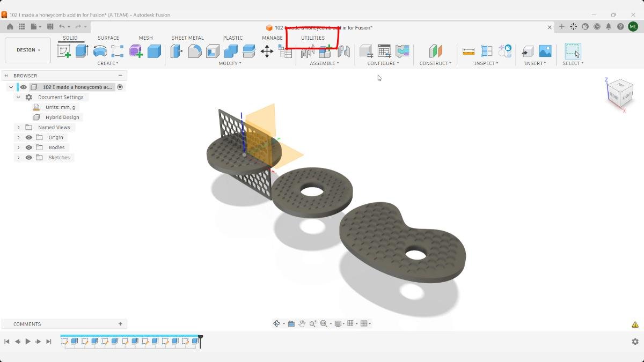Switch to the MESH tab
The width and height of the screenshot is (644, 362).
146,38
